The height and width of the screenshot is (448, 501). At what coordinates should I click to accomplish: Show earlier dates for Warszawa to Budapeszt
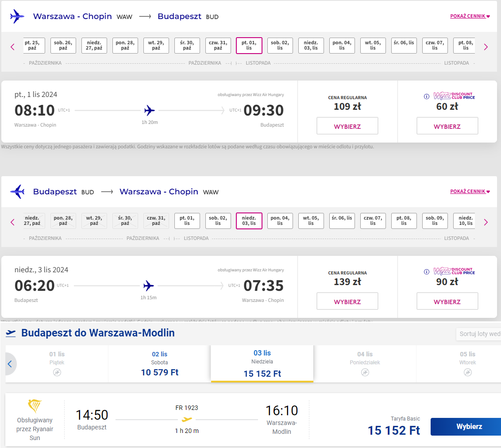click(12, 47)
